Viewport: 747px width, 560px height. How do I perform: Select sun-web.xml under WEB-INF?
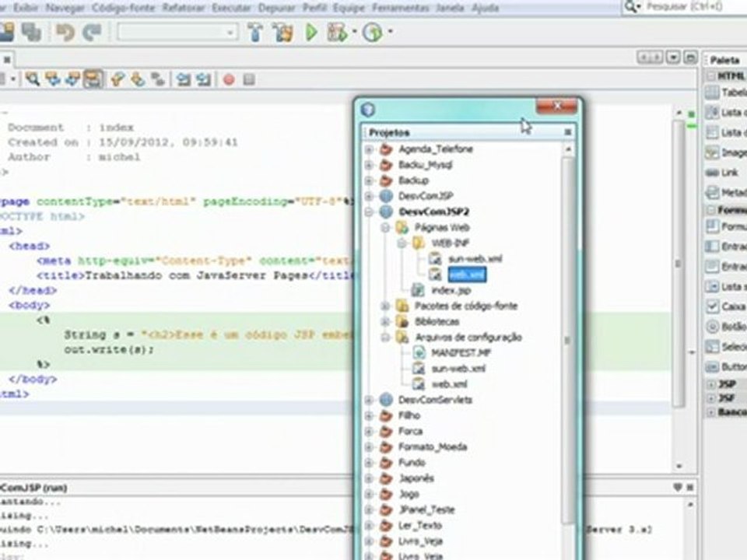(x=475, y=259)
